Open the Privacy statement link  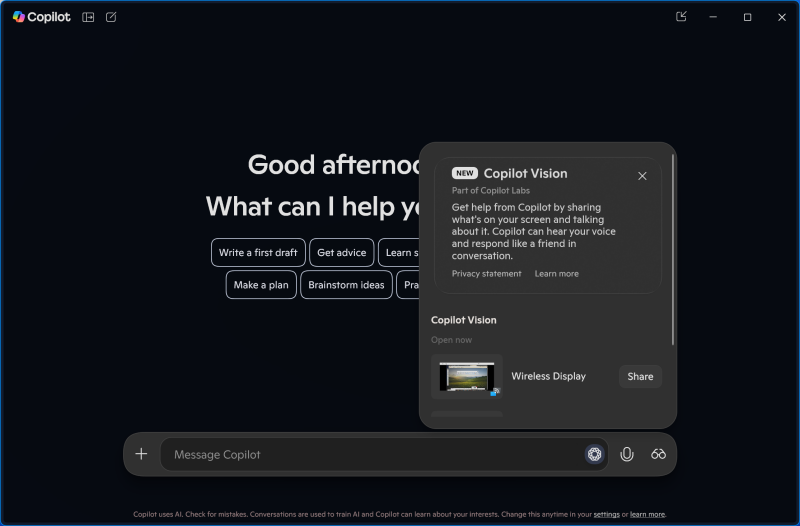tap(486, 274)
